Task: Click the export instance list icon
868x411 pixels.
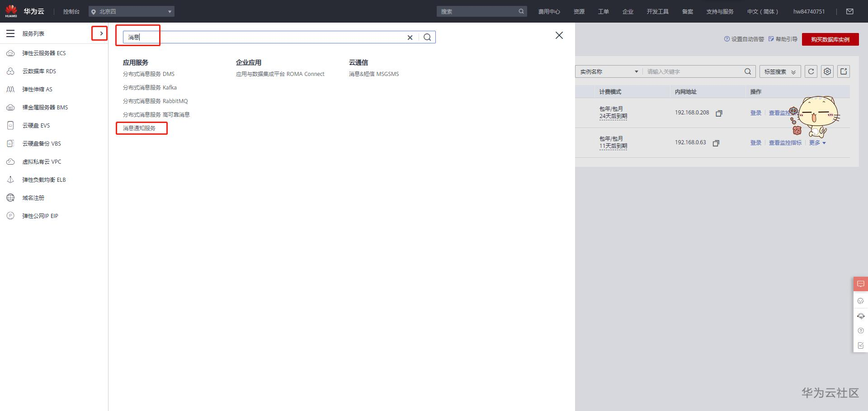Action: (844, 71)
